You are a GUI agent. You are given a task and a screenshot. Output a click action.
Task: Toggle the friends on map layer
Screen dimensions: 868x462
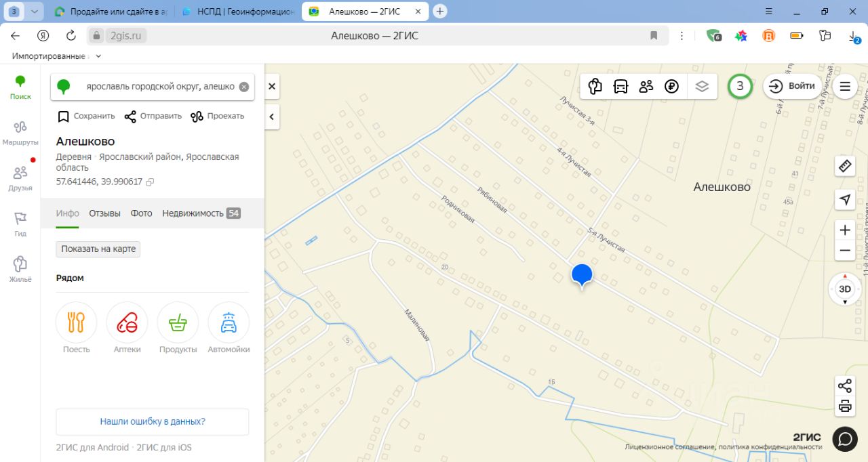pyautogui.click(x=646, y=86)
